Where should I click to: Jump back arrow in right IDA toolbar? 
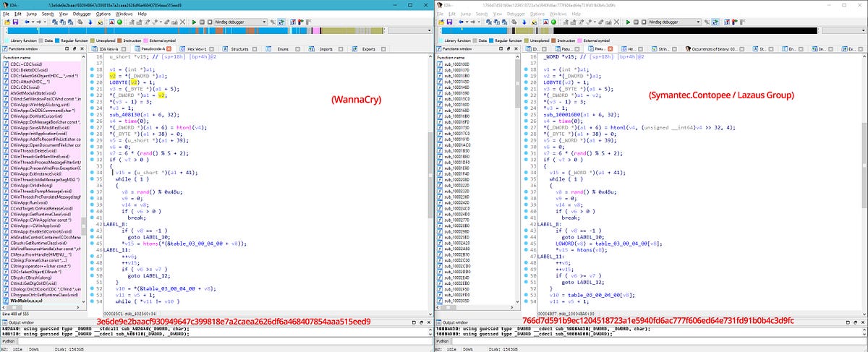(461, 22)
